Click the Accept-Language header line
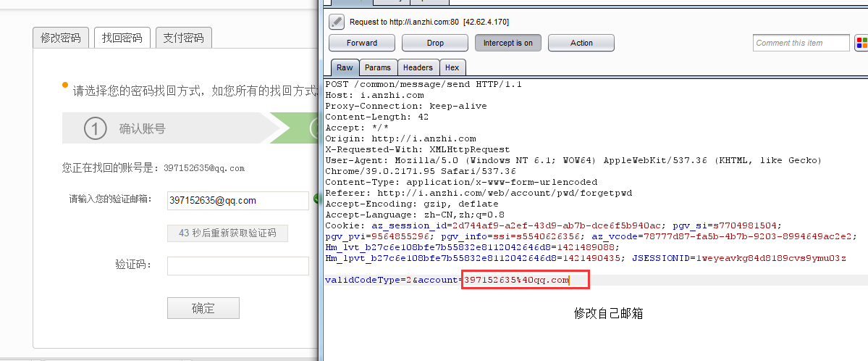 pyautogui.click(x=415, y=215)
